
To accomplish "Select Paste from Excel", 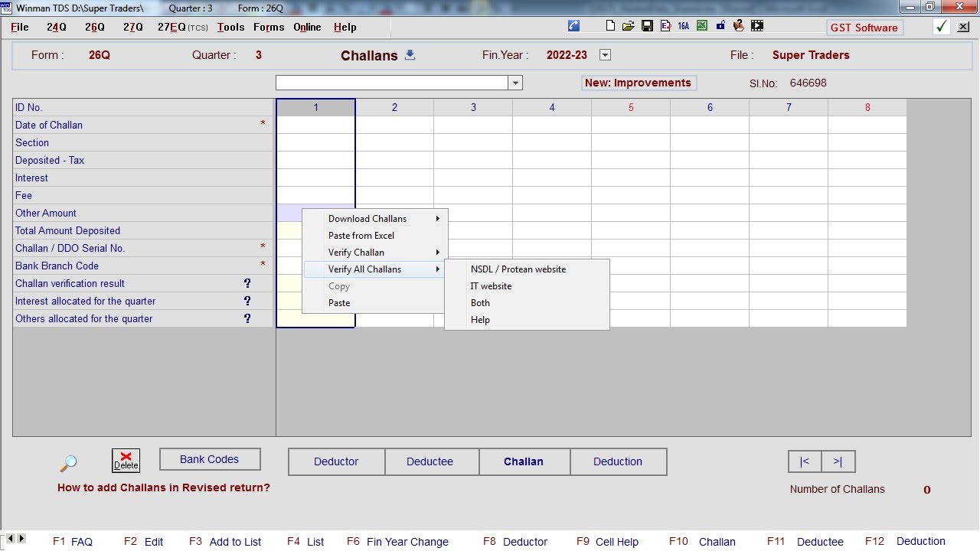I will (x=374, y=236).
